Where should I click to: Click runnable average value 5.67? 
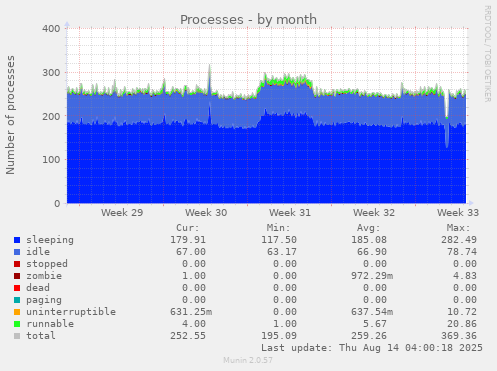[x=375, y=324]
